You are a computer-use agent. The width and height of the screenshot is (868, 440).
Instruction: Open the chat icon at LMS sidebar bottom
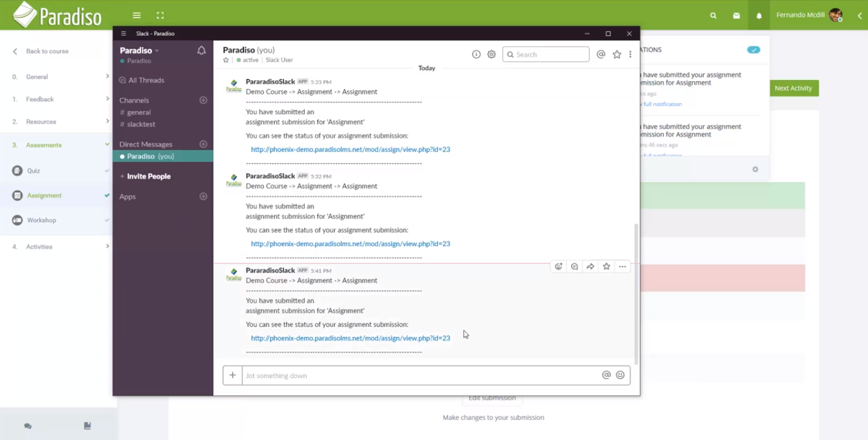[28, 426]
